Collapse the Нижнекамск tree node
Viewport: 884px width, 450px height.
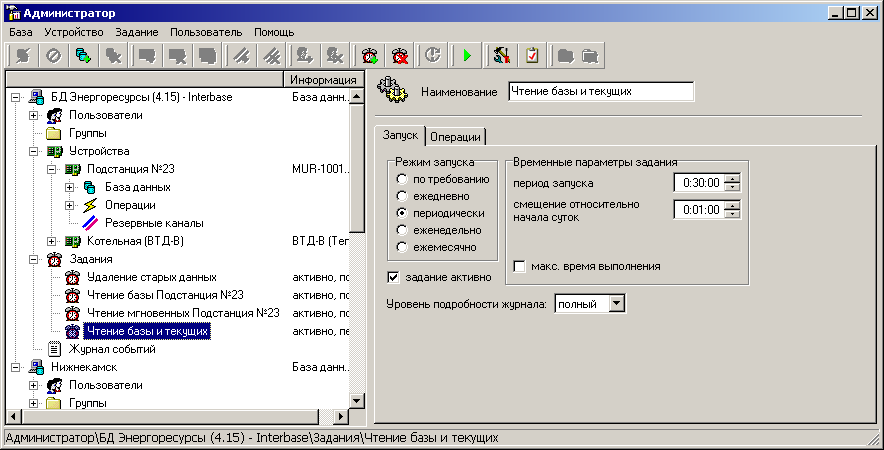16,368
